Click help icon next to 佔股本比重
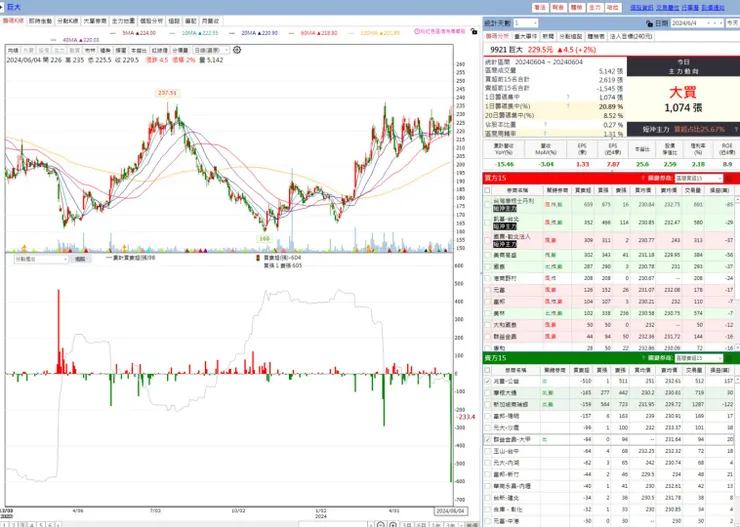740x527 pixels. (x=545, y=125)
